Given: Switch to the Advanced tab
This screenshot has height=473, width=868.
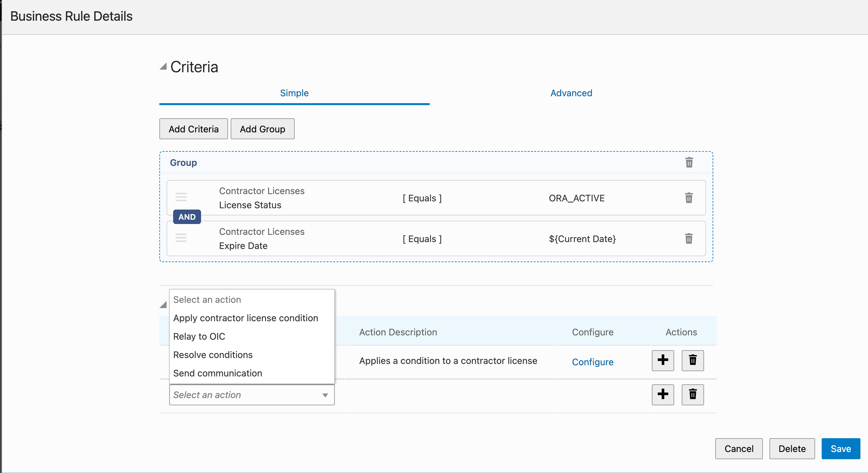Looking at the screenshot, I should [571, 93].
